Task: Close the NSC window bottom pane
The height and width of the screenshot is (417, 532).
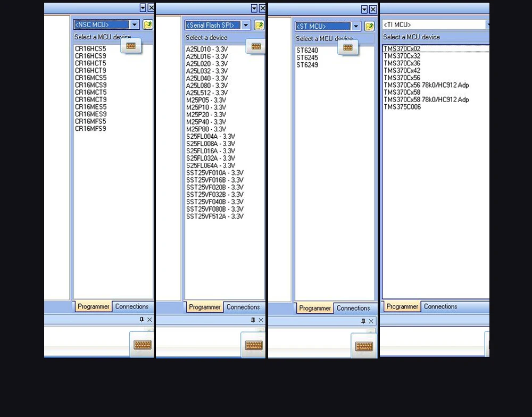Action: coord(149,320)
